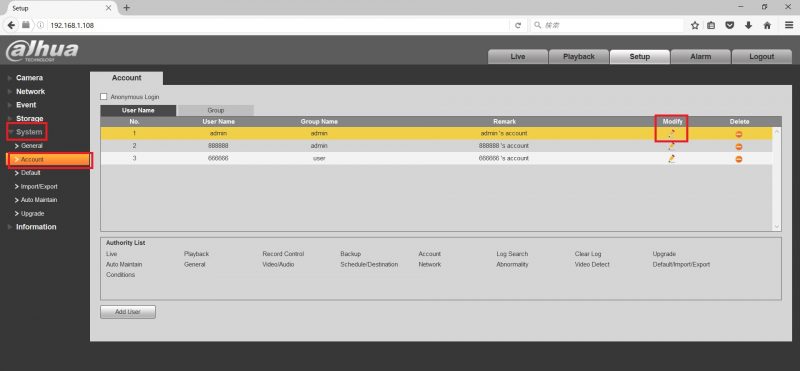The width and height of the screenshot is (800, 371).
Task: Open the Upgrade settings page
Action: point(32,213)
